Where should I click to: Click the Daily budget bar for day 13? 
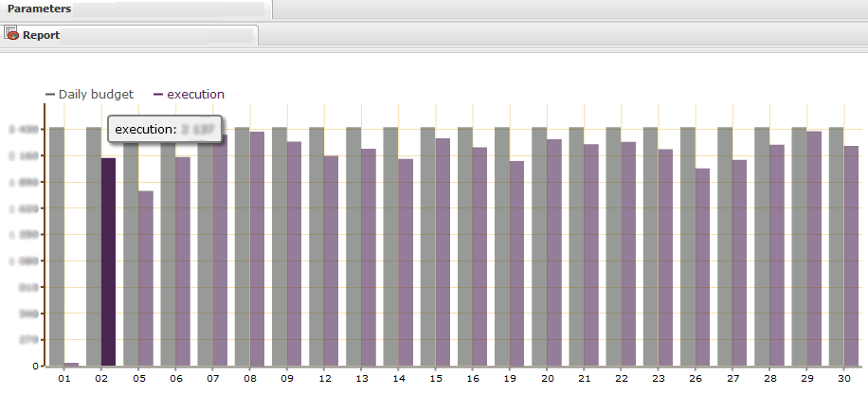[x=353, y=246]
